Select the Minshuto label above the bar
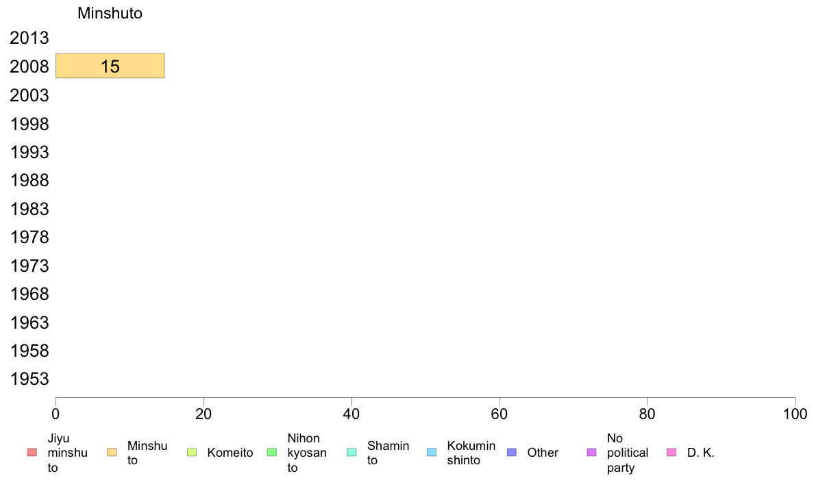Screen dimensions: 814x504 click(110, 14)
